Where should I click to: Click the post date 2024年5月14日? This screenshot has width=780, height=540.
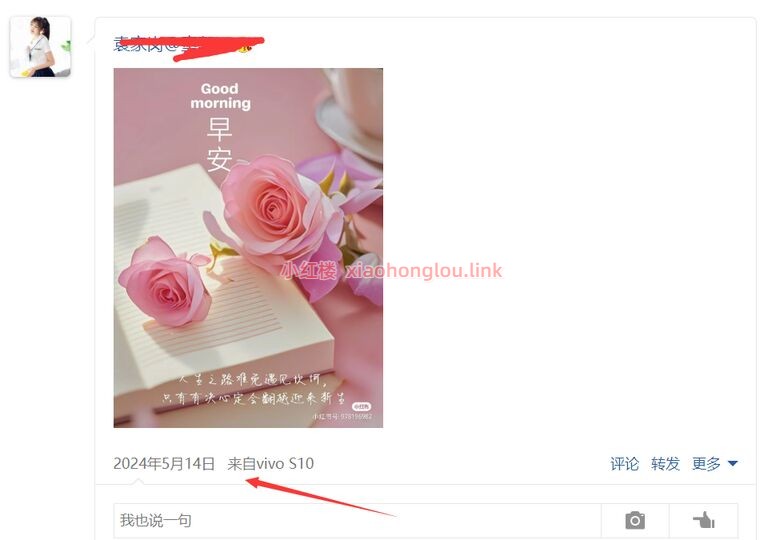(x=164, y=463)
